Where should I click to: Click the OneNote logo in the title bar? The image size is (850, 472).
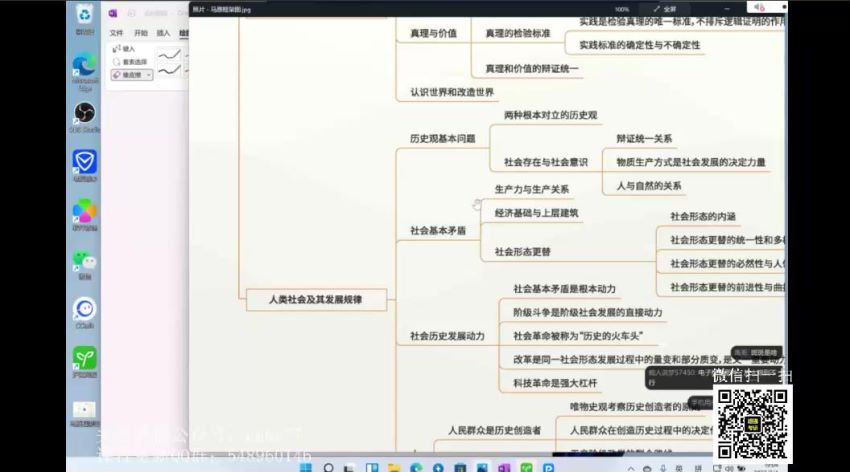[113, 14]
